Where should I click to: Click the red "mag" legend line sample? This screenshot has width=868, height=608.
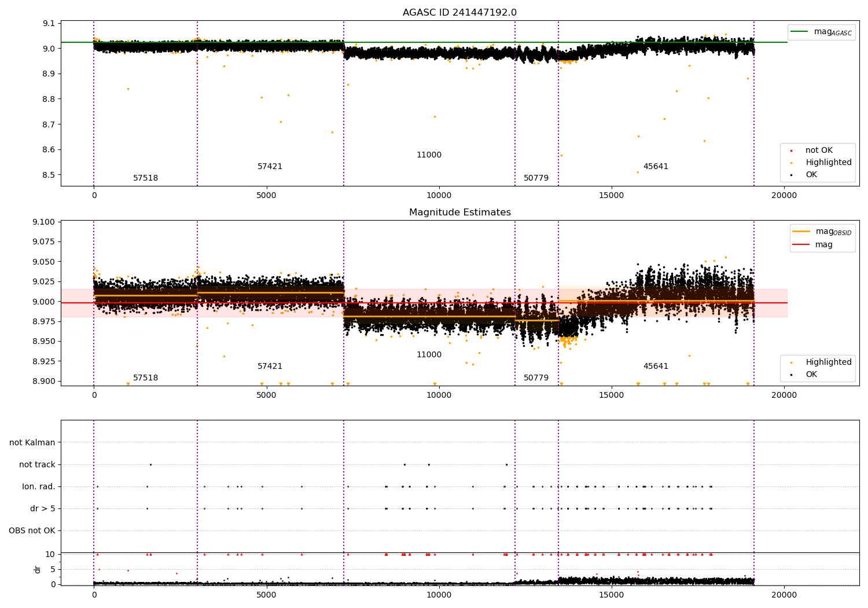click(x=801, y=244)
